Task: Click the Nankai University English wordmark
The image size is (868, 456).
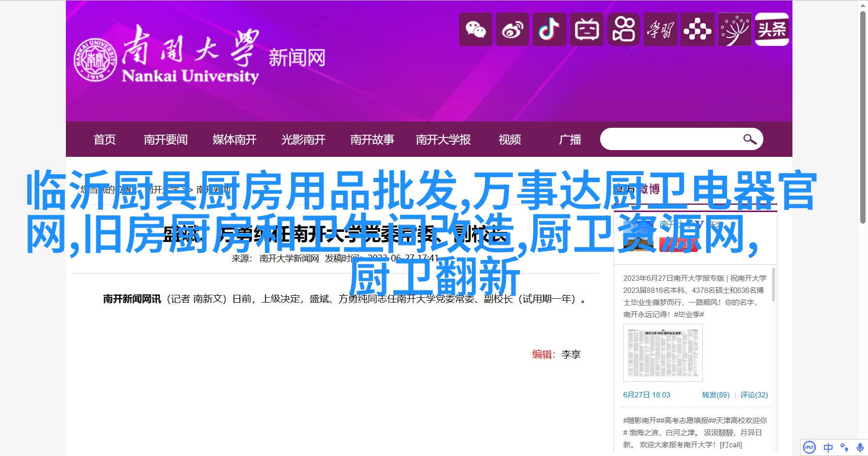Action: pos(190,76)
